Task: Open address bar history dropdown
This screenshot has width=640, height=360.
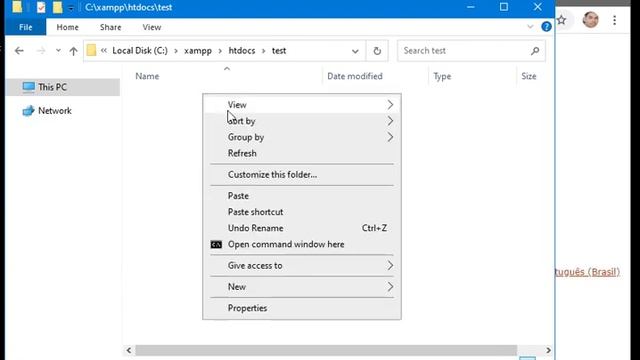Action: pos(355,51)
